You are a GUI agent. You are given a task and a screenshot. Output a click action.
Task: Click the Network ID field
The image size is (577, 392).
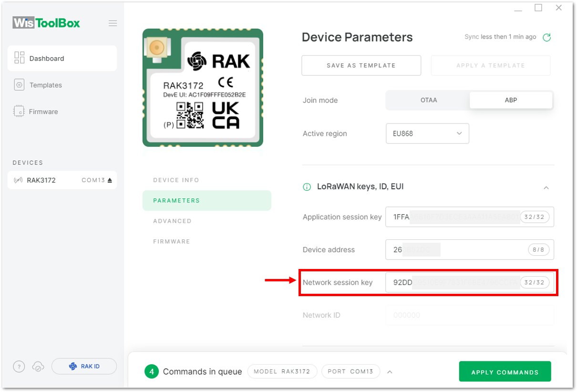point(470,315)
